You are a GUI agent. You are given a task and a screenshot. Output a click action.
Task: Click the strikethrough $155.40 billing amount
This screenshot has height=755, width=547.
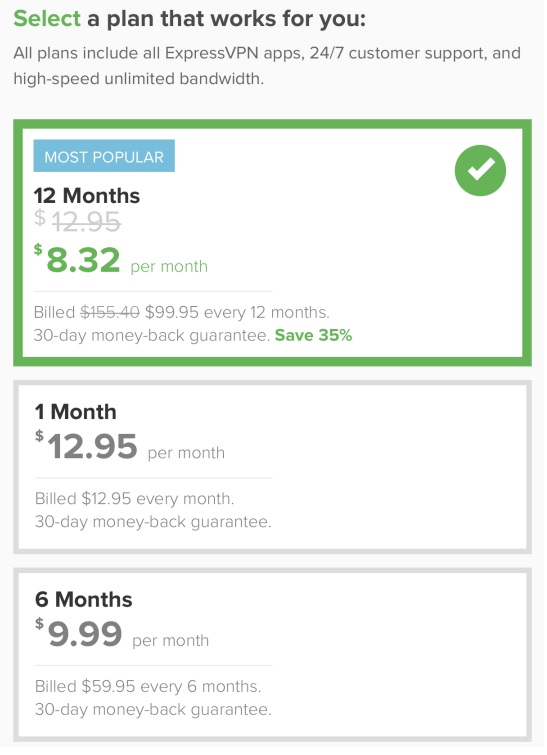[110, 313]
